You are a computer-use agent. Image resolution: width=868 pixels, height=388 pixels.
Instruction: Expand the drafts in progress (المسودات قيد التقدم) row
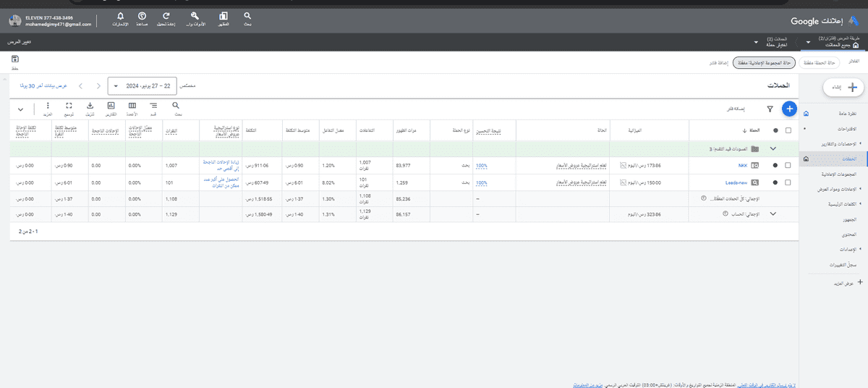pyautogui.click(x=773, y=148)
